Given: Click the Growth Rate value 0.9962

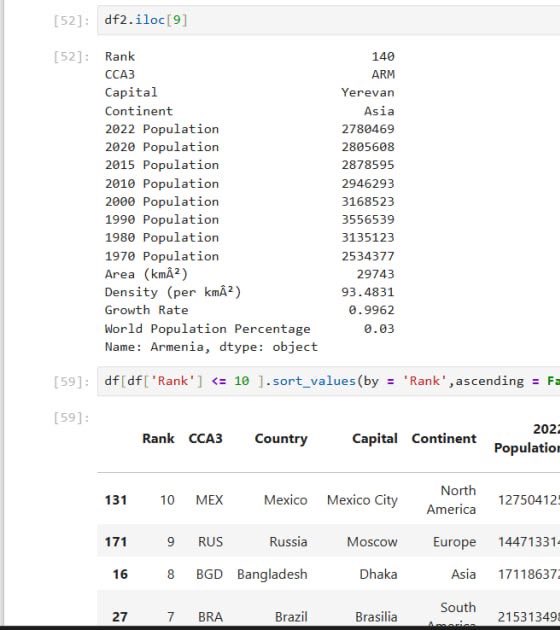Looking at the screenshot, I should tap(371, 310).
